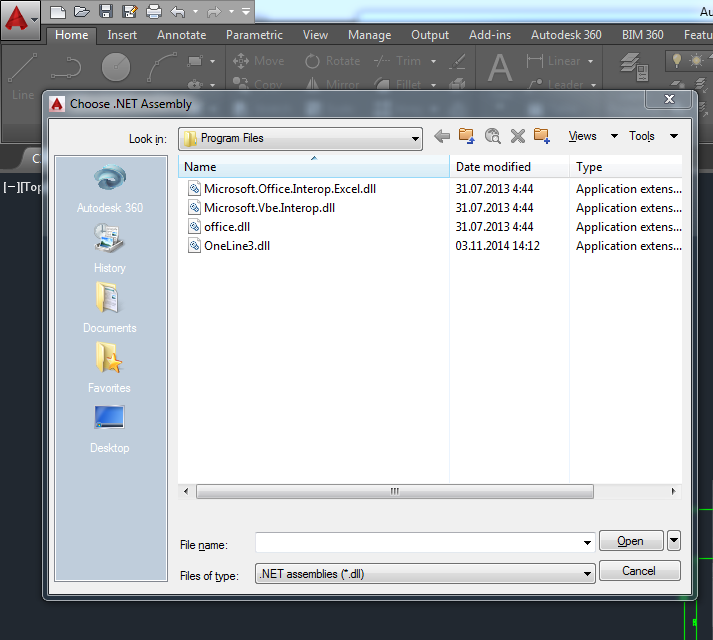713x640 pixels.
Task: Select the Rectangle tool in the ribbon
Action: (x=196, y=61)
